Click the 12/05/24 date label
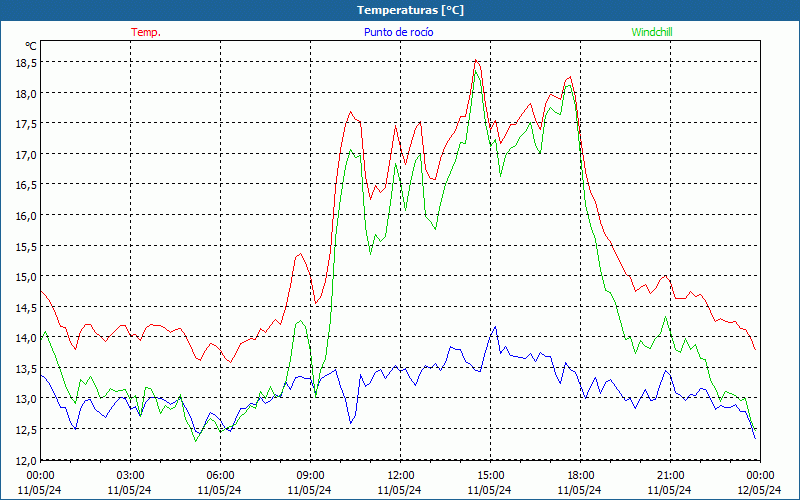The height and width of the screenshot is (500, 800). coord(760,490)
